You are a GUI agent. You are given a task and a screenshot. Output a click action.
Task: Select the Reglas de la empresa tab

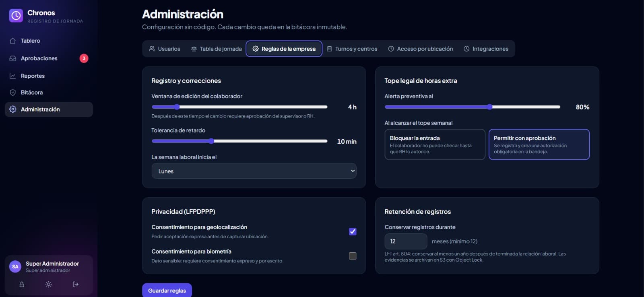tap(284, 49)
